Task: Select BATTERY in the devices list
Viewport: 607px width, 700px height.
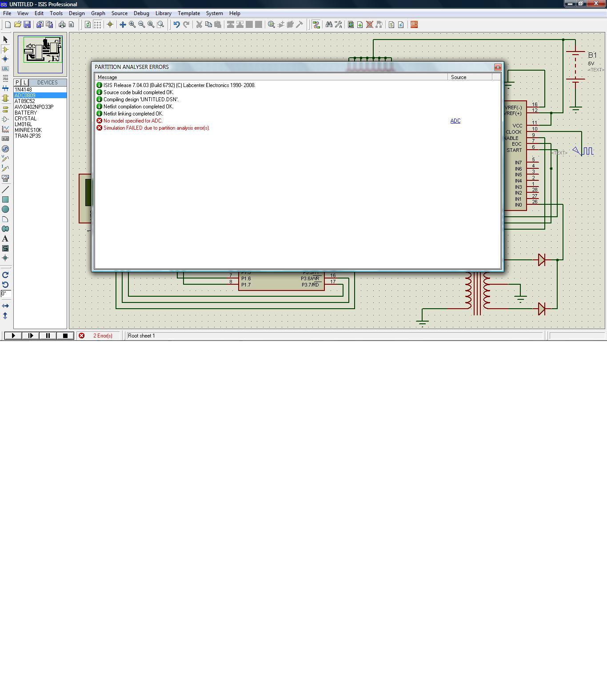Action: (x=26, y=113)
